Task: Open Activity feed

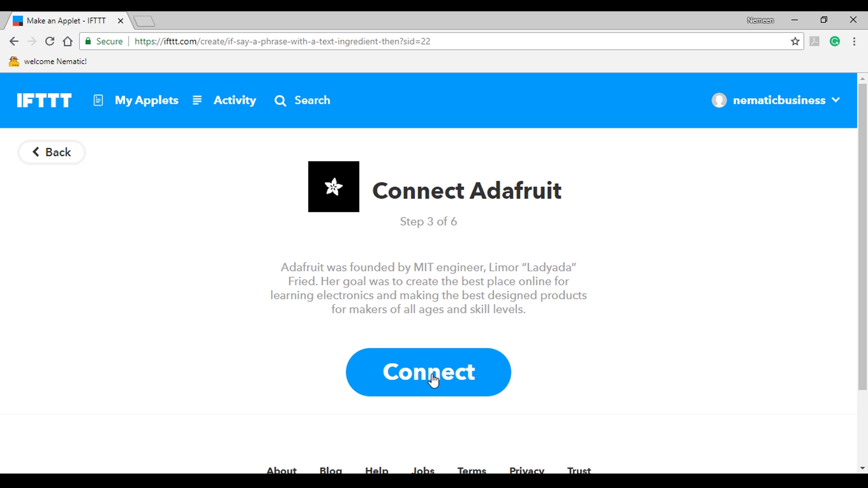Action: click(235, 99)
